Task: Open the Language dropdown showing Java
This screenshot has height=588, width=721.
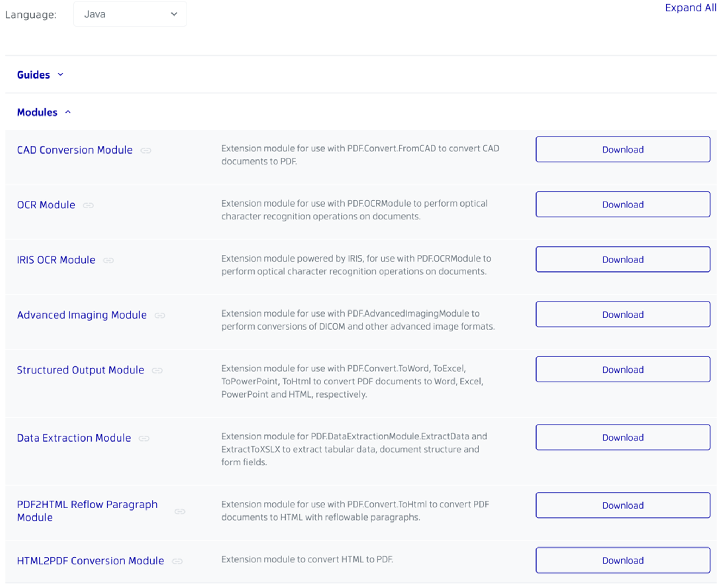Action: coord(130,14)
